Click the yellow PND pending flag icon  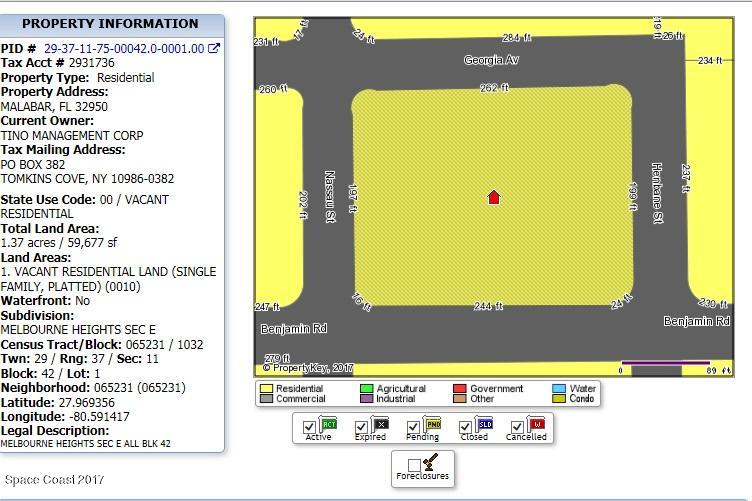click(433, 423)
